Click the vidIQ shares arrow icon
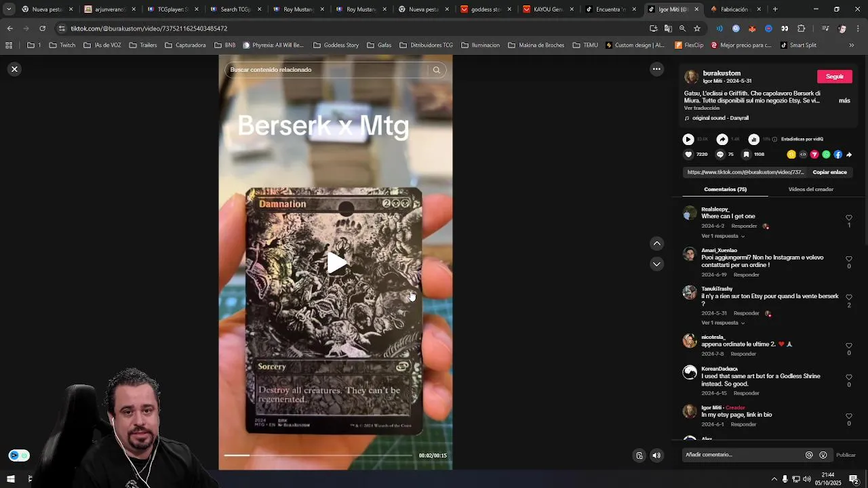Screen dimensions: 868x488 pos(722,139)
